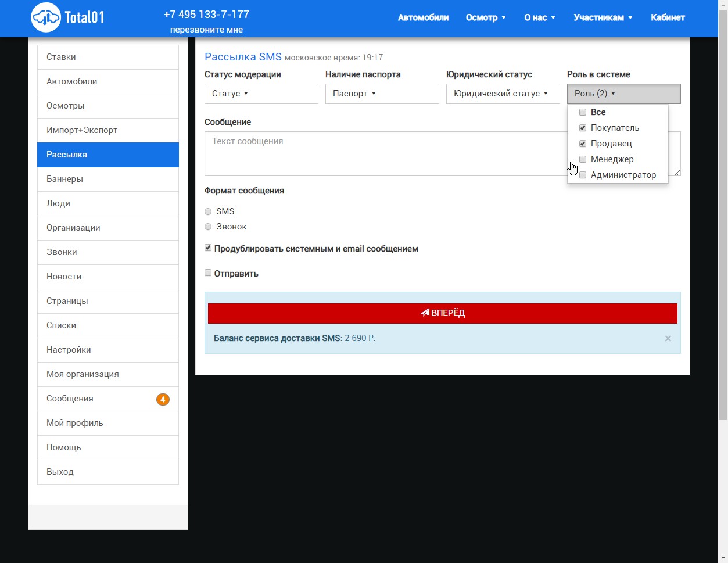728x563 pixels.
Task: Click the red ВПЕРЁД button
Action: pyautogui.click(x=443, y=313)
